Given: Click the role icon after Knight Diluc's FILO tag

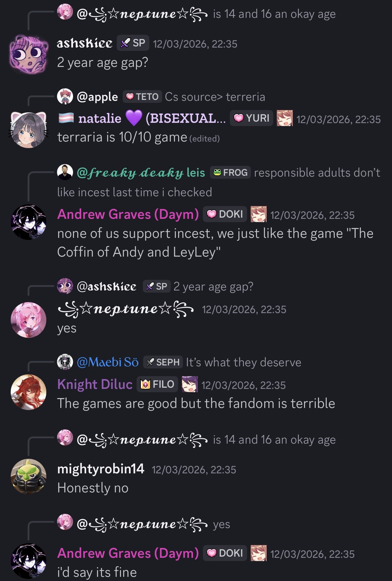Looking at the screenshot, I should 189,384.
